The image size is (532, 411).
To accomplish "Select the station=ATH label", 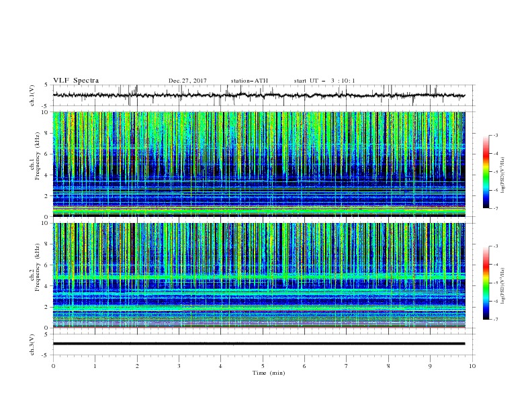I will pyautogui.click(x=249, y=81).
